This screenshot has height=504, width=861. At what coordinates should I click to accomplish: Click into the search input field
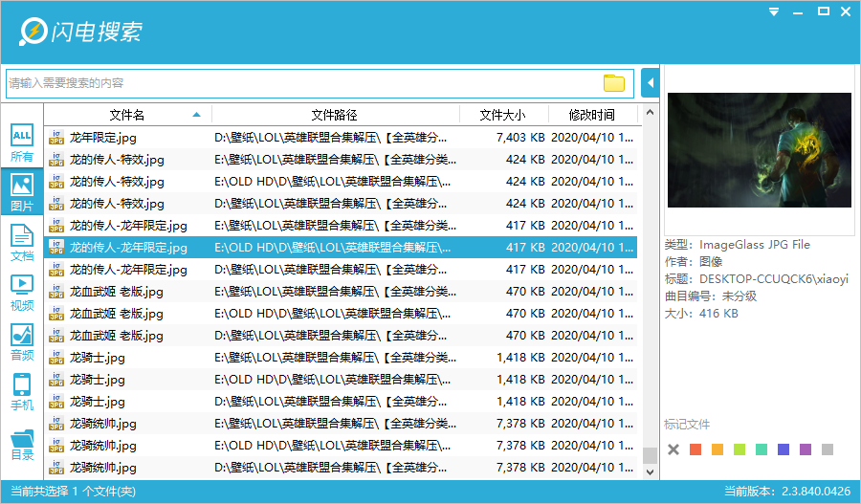pyautogui.click(x=301, y=83)
